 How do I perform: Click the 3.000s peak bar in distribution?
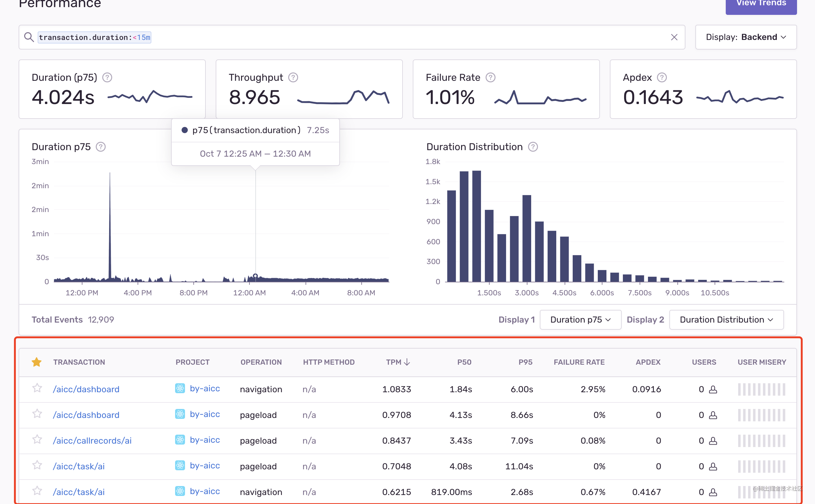click(526, 238)
